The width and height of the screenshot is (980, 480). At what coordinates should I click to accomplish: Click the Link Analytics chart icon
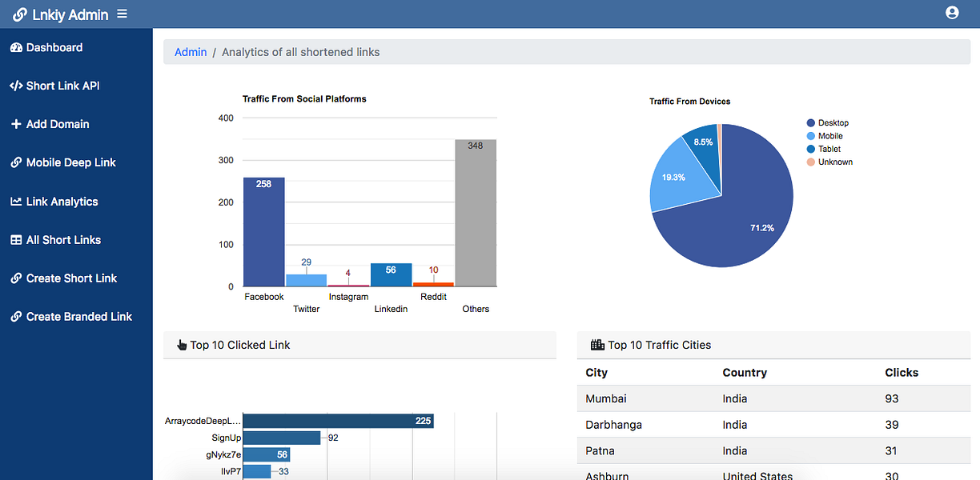click(x=16, y=202)
